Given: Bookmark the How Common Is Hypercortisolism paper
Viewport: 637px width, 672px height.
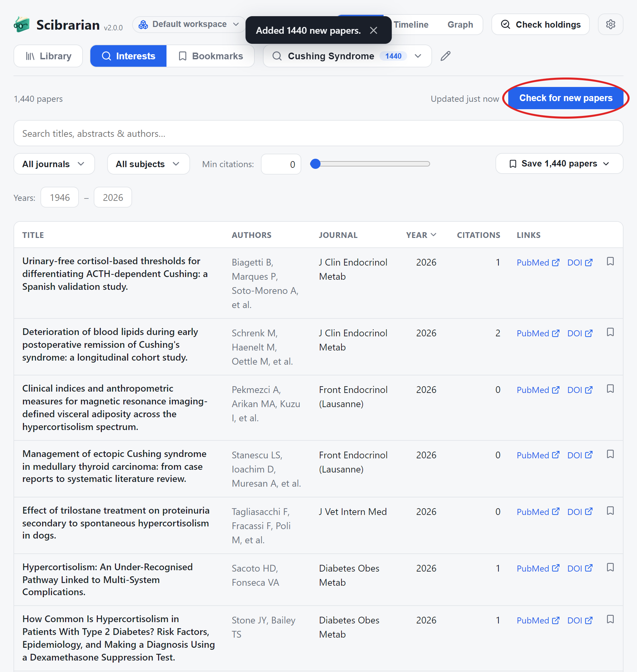Looking at the screenshot, I should 610,619.
